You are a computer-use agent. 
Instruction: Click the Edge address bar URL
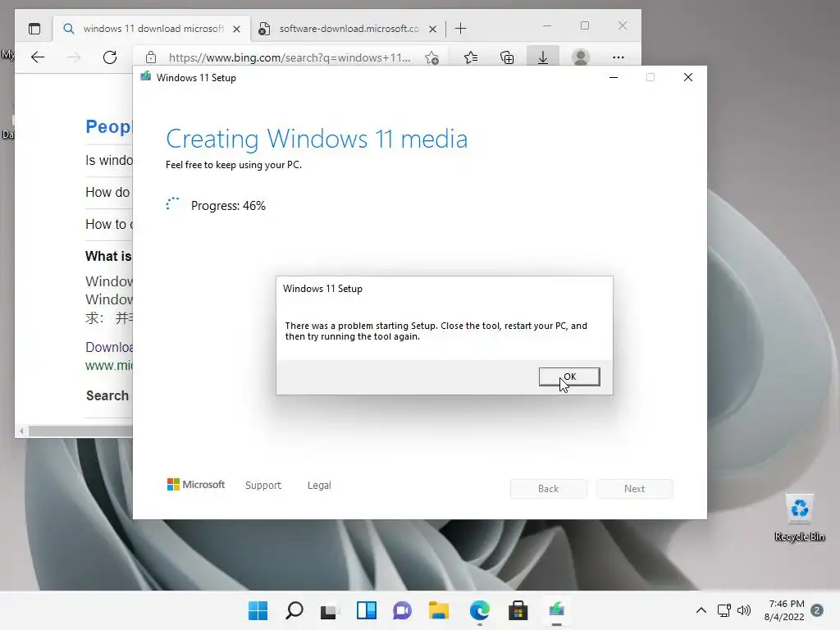pos(290,57)
